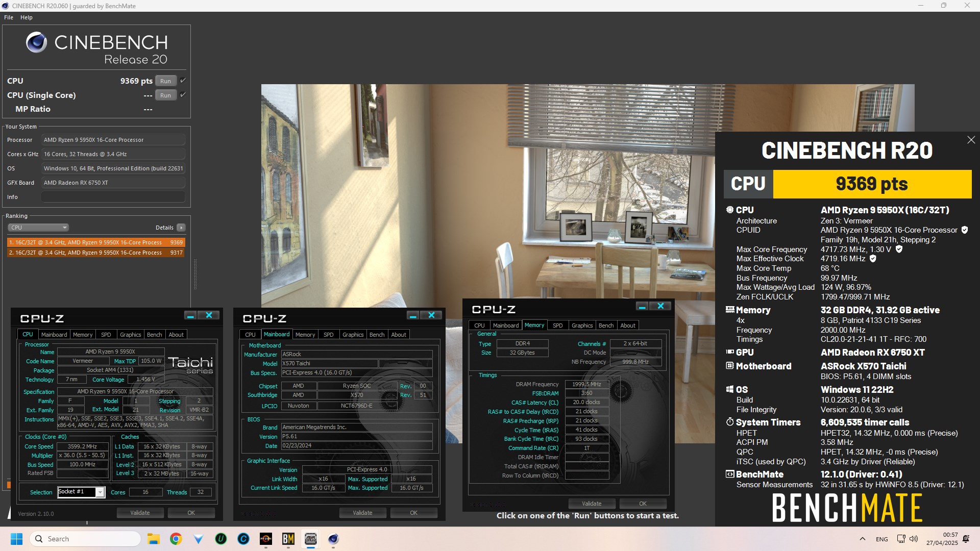Close the left CPU-Z window
980x551 pixels.
coord(209,315)
